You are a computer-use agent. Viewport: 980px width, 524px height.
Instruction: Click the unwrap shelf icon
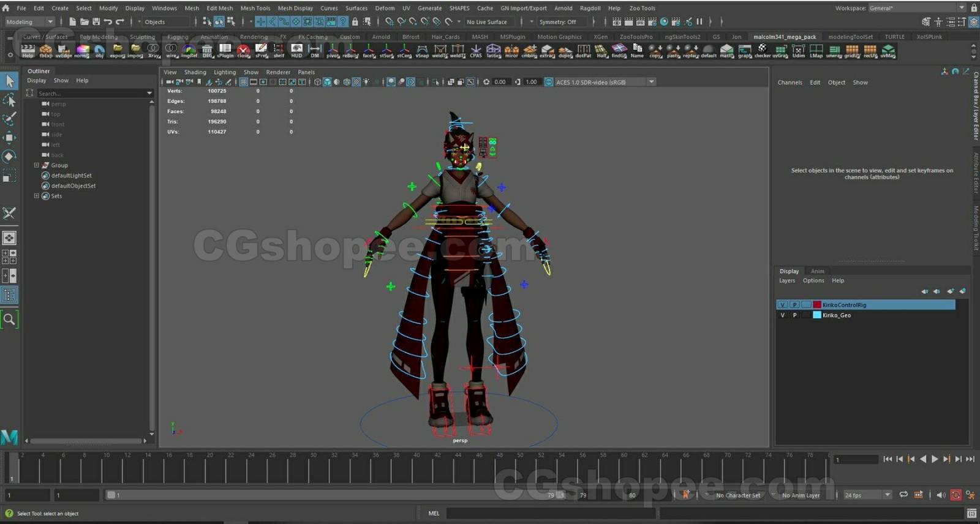click(x=834, y=50)
